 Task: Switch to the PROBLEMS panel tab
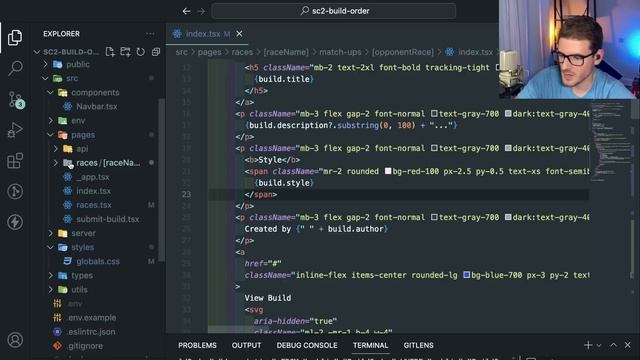(x=197, y=345)
